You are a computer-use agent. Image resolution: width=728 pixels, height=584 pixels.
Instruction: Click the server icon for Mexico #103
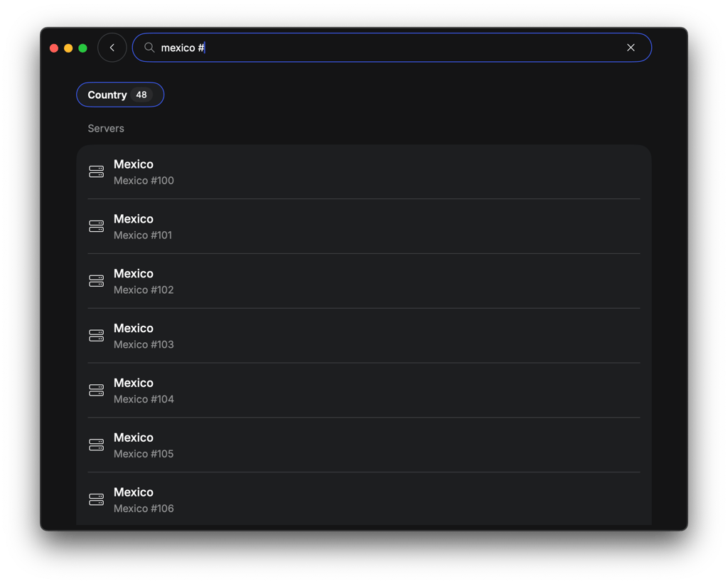[97, 336]
